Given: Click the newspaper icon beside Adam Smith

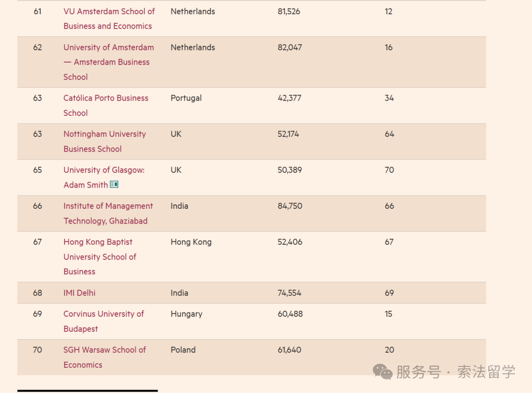Looking at the screenshot, I should 114,185.
